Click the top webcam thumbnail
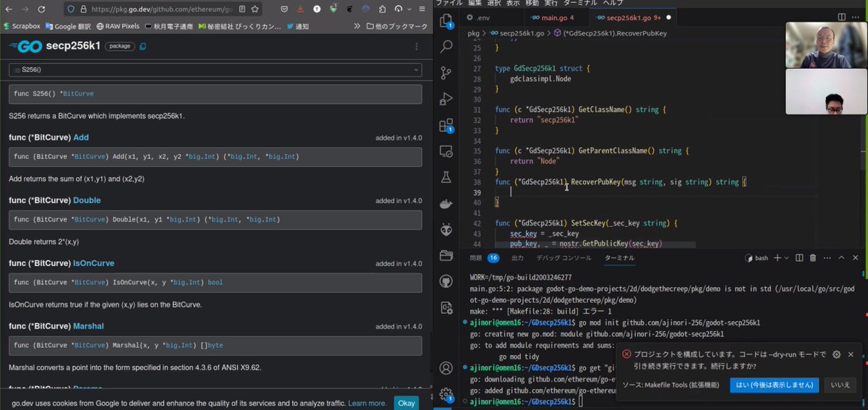The image size is (868, 410). pos(825,43)
